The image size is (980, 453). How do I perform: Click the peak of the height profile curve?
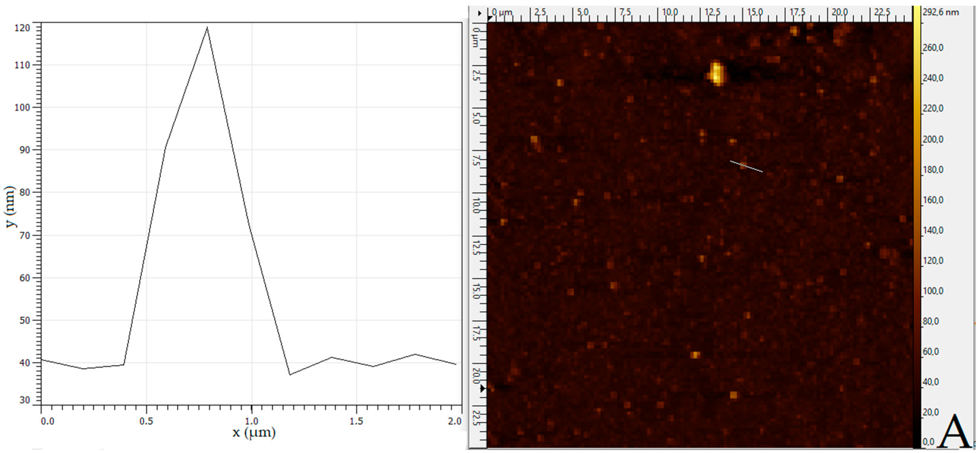tap(207, 27)
